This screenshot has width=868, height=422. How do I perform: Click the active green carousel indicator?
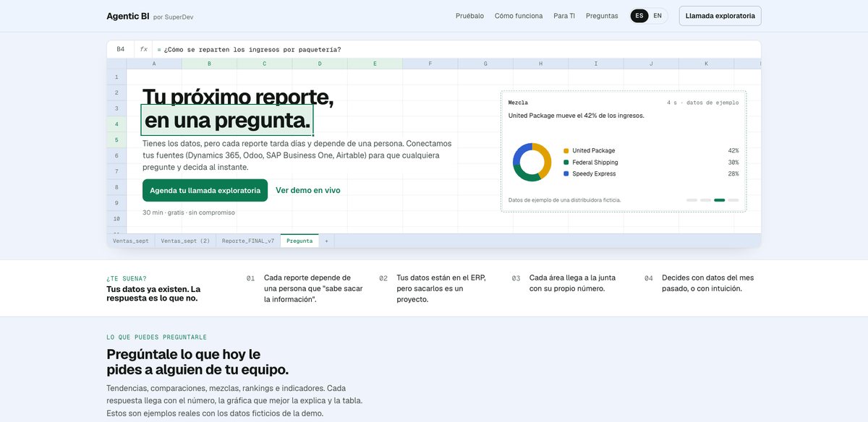pos(720,199)
